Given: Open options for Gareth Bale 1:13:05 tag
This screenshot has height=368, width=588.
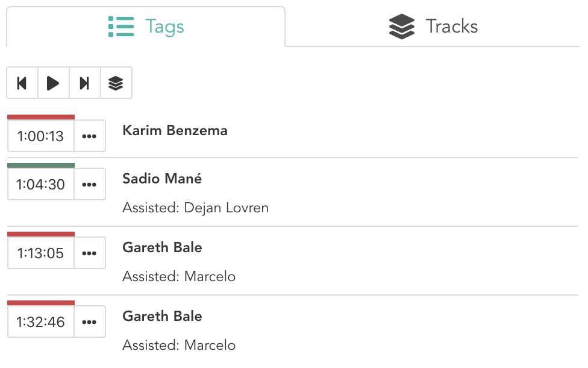Looking at the screenshot, I should pos(89,253).
